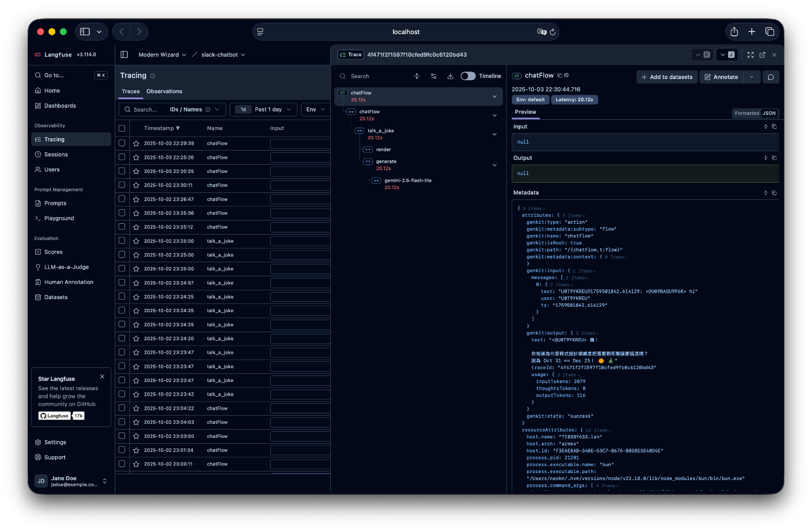The height and width of the screenshot is (531, 812).
Task: Click the Add to datasets button
Action: pyautogui.click(x=666, y=77)
